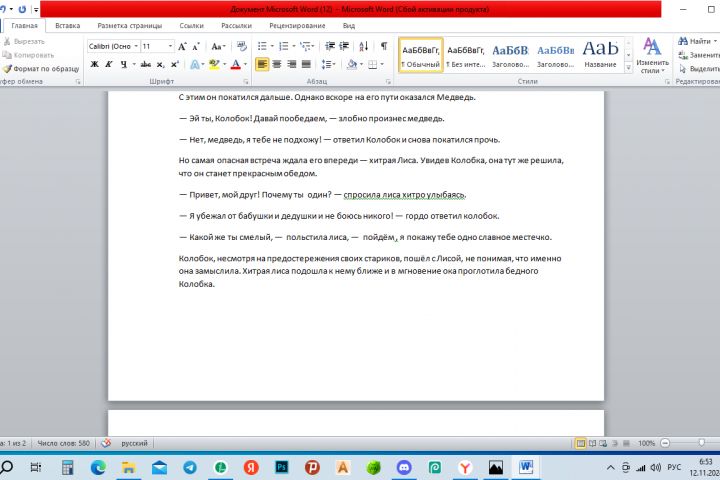Decrease paragraph indent
Image resolution: width=720 pixels, height=480 pixels.
point(330,46)
